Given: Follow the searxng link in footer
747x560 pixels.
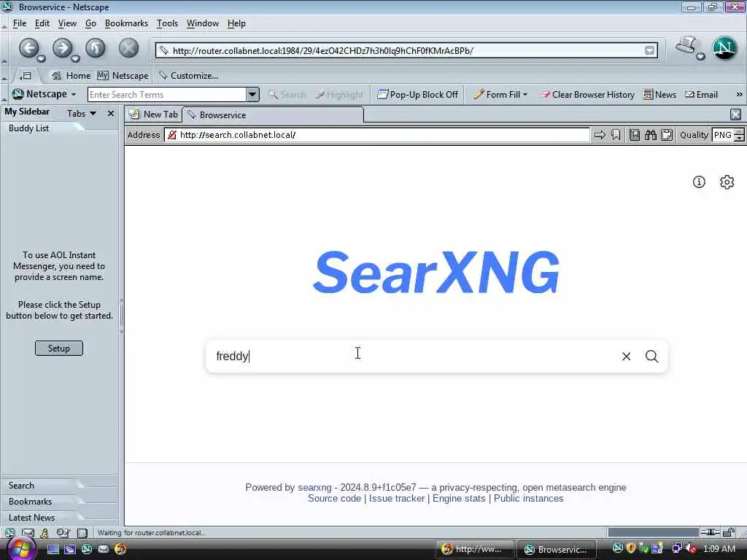Looking at the screenshot, I should (314, 488).
